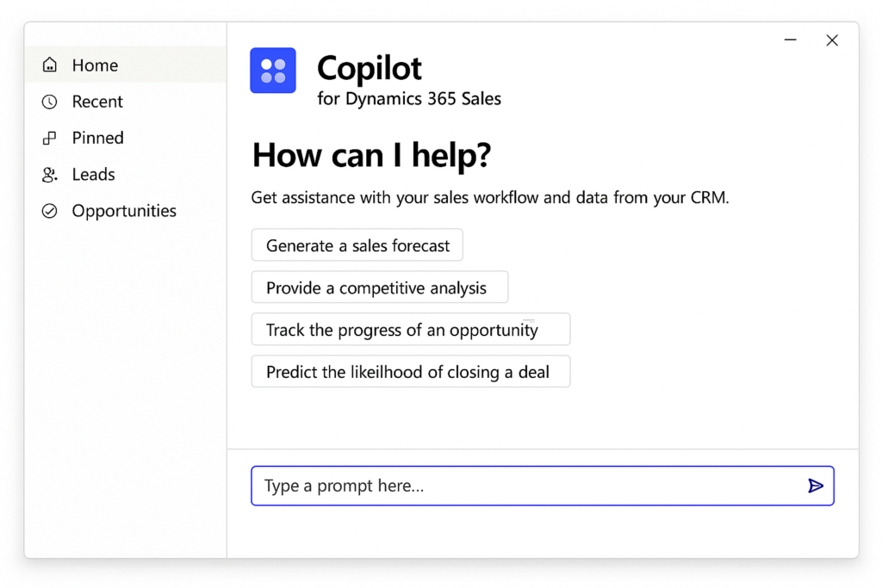Click the Leads person icon
The width and height of the screenshot is (882, 588).
50,175
